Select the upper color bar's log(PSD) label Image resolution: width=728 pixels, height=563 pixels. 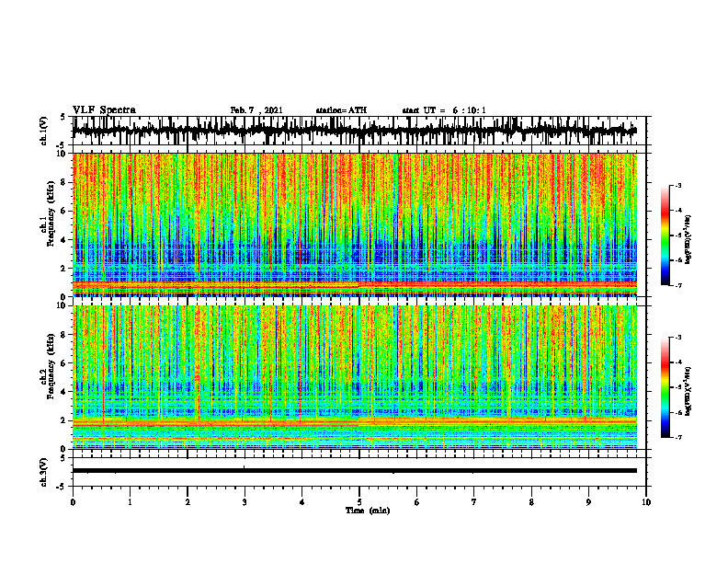(x=688, y=240)
